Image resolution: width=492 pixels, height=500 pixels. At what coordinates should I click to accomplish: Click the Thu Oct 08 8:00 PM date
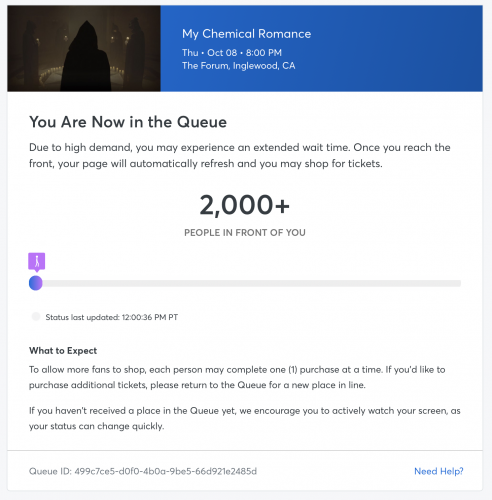(232, 53)
